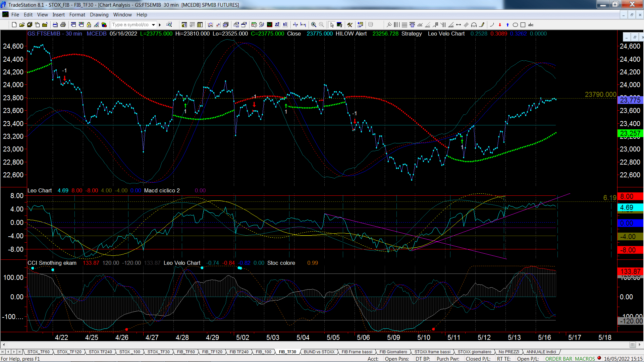Switch to the No PREZZI tab
Viewport: 644px width, 362px height.
[508, 352]
